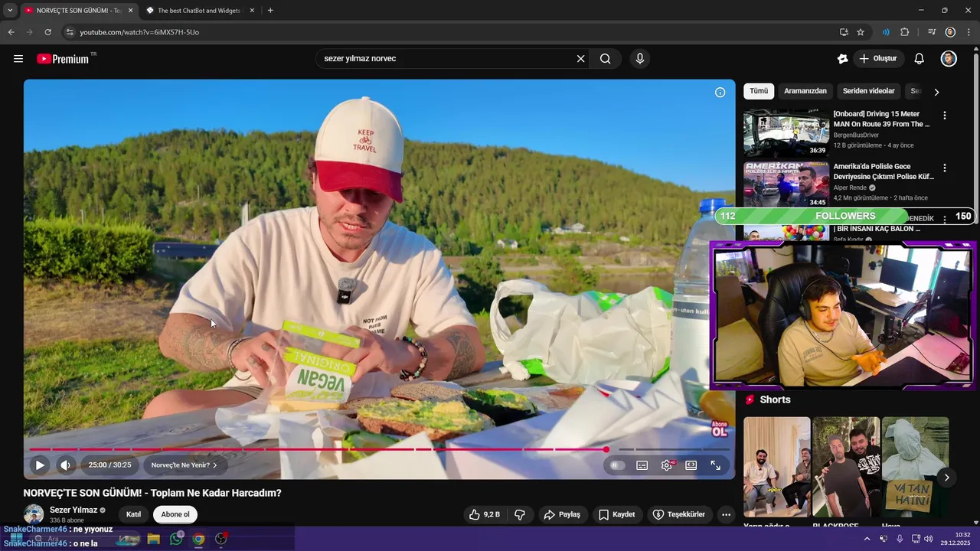Select the Tümü filter chip
The image size is (980, 551).
click(759, 91)
